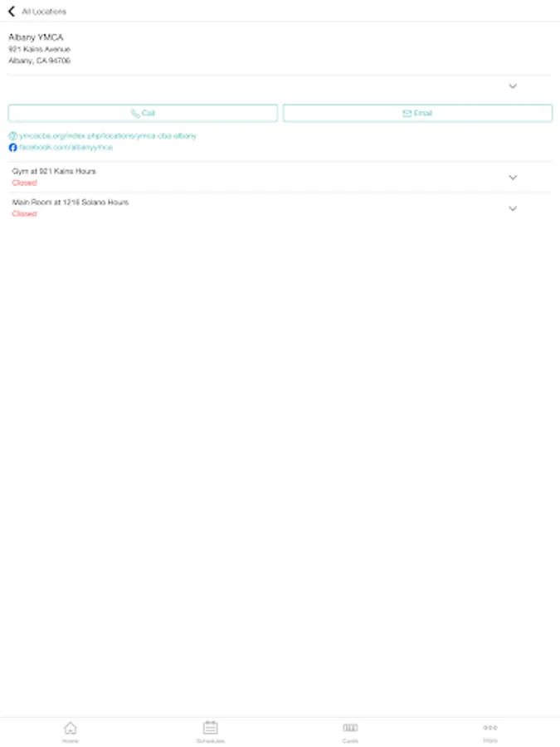Tap the Call button

point(143,114)
